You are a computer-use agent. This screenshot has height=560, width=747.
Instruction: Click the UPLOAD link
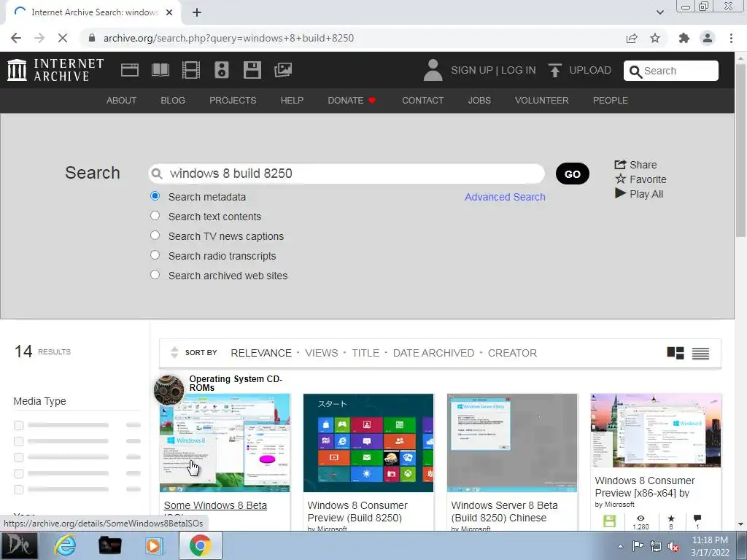click(x=590, y=70)
